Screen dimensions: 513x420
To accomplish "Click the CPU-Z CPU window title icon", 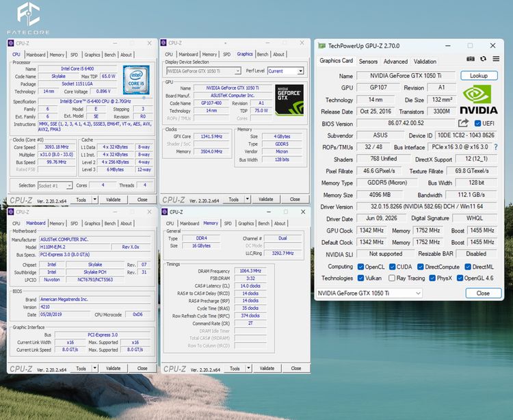I will click(x=11, y=43).
